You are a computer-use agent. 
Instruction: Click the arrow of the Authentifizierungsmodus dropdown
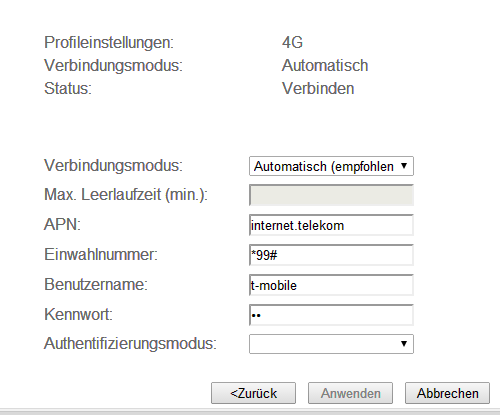[x=404, y=344]
